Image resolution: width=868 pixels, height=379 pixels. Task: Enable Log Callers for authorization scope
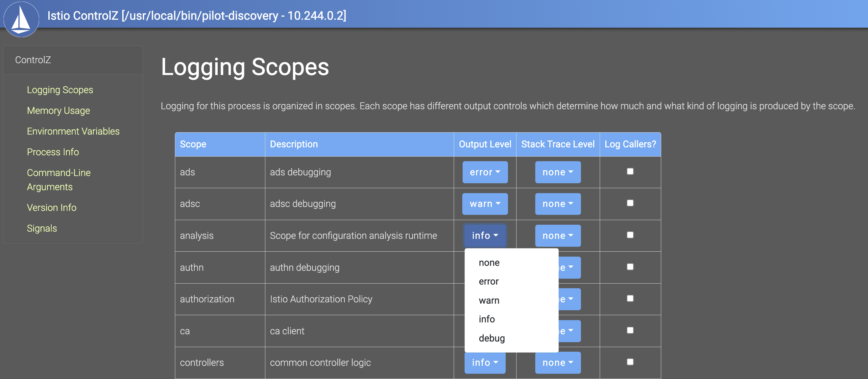pos(630,298)
